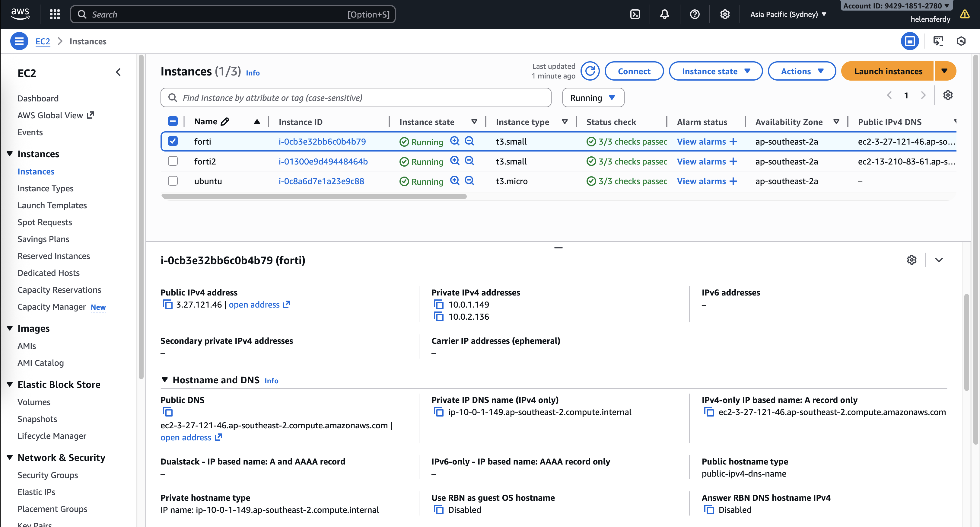Copy the public IPv4 address 3.27.121.46

tap(167, 305)
